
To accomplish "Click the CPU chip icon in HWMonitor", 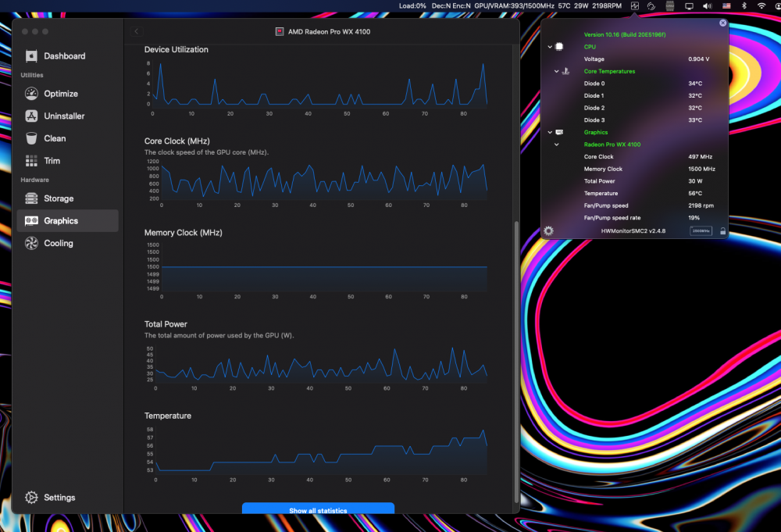I will 559,46.
